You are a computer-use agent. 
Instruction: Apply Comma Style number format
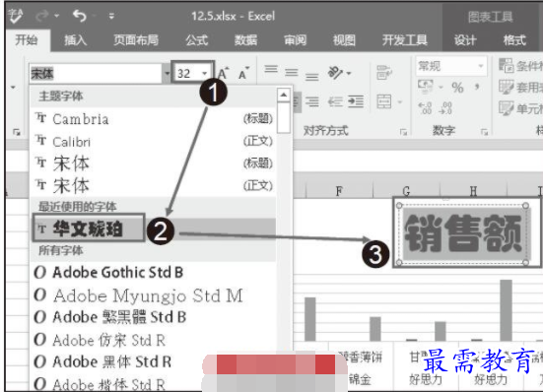tap(477, 86)
